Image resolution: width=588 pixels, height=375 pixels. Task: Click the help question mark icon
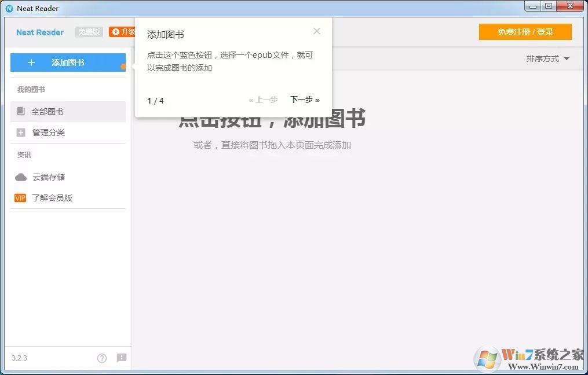coord(101,358)
